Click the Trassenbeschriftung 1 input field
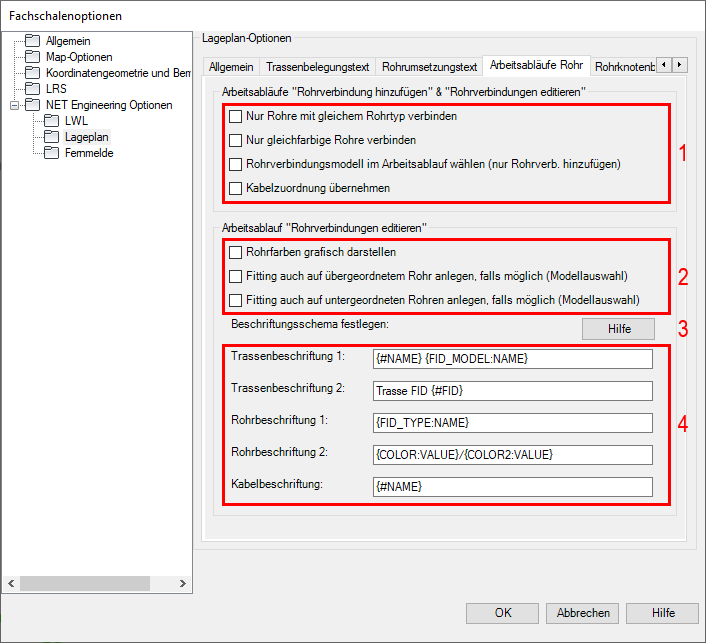706x643 pixels. click(512, 359)
